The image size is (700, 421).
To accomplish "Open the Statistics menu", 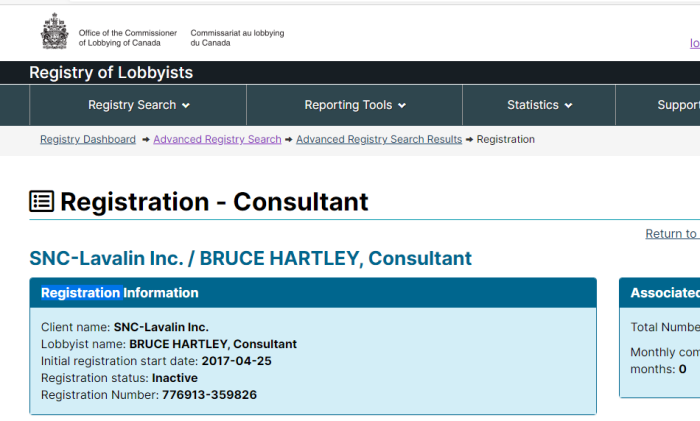I will tap(539, 105).
